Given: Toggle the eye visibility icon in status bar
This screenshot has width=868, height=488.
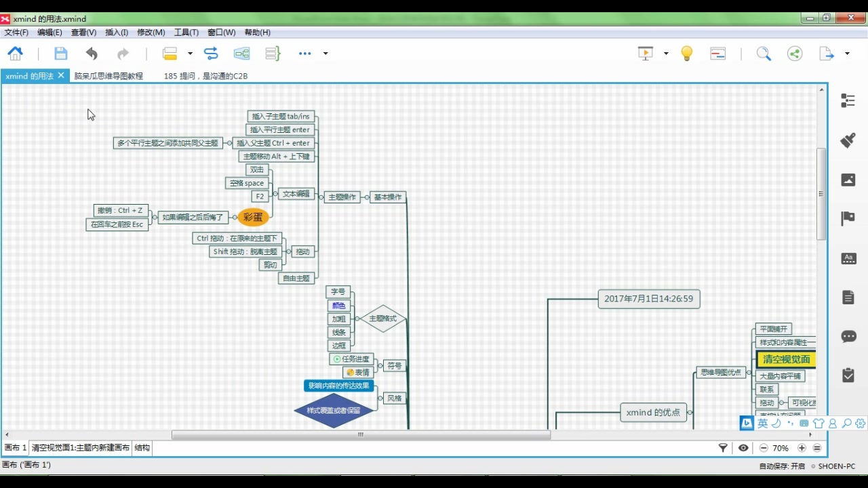Looking at the screenshot, I should tap(744, 448).
